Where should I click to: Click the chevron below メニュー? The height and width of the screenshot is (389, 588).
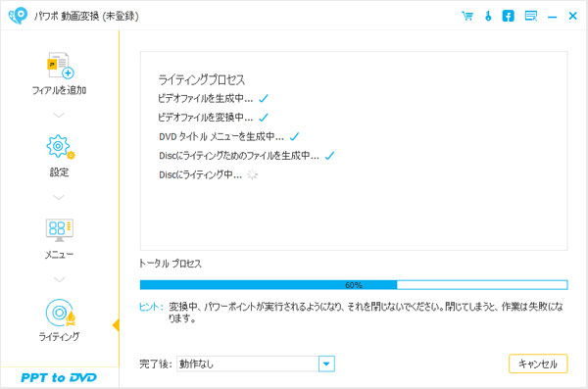pos(59,279)
